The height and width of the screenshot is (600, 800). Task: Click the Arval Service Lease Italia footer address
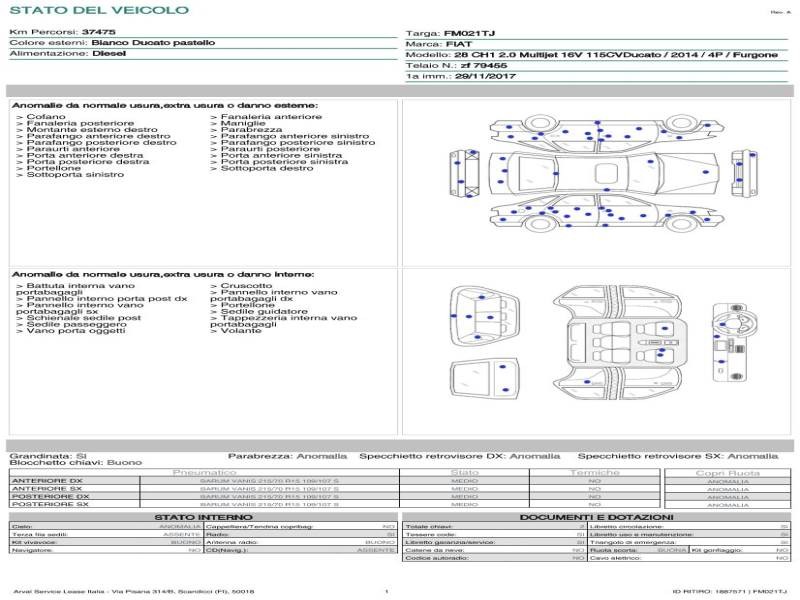tap(134, 592)
